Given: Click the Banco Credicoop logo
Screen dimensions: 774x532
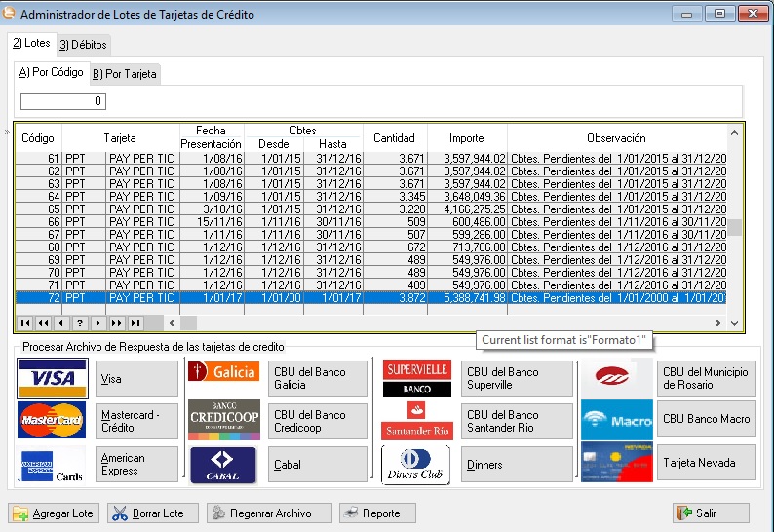Looking at the screenshot, I should click(x=223, y=420).
